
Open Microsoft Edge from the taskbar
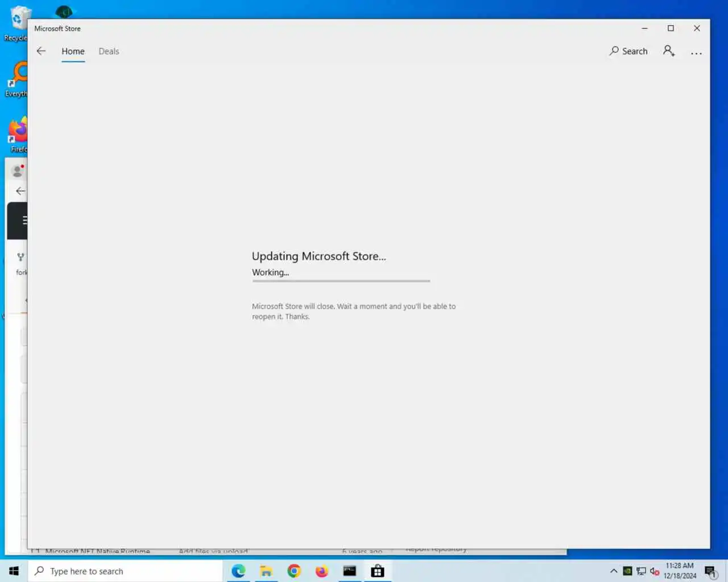tap(238, 571)
